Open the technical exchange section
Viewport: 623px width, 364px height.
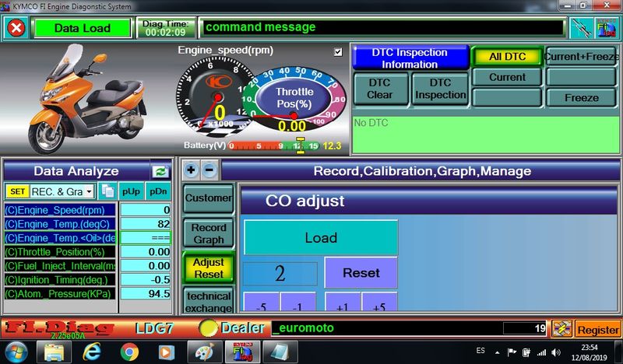(209, 302)
